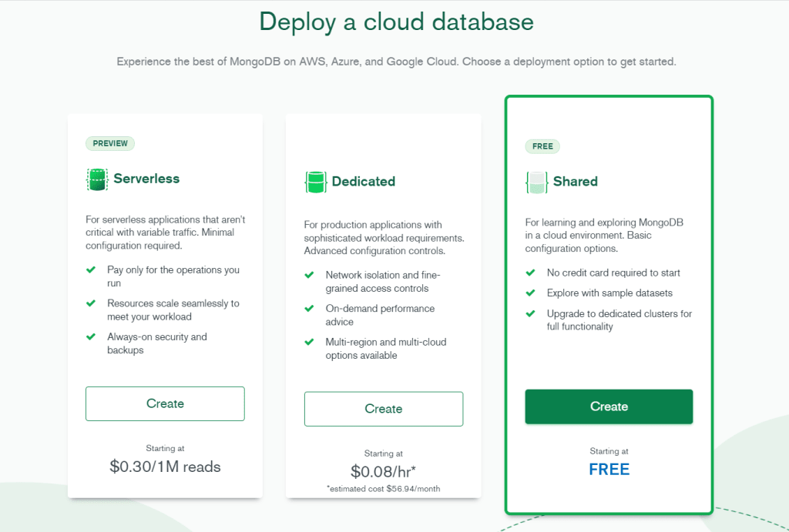Image resolution: width=789 pixels, height=532 pixels.
Task: Click the checkmark beside 'Upgrade to dedicated clusters'
Action: pos(530,314)
